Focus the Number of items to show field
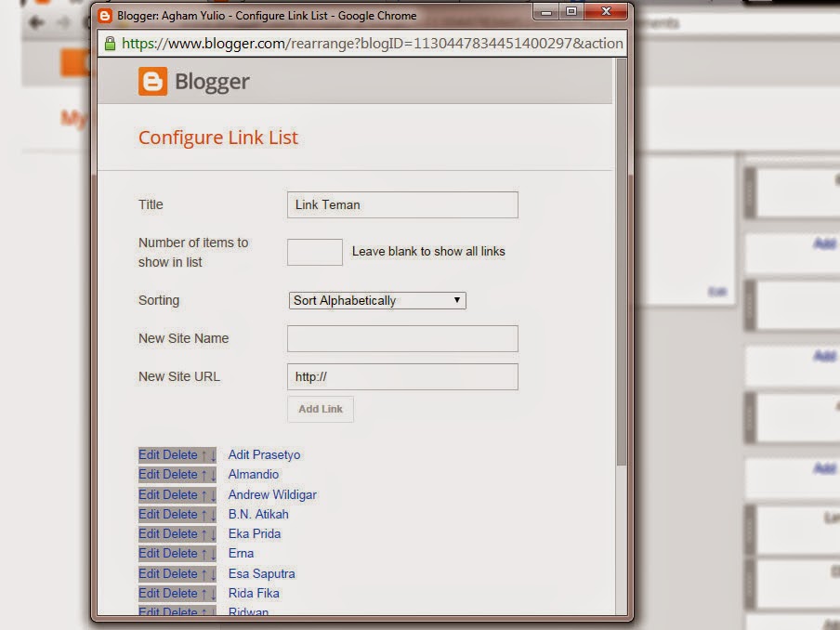The height and width of the screenshot is (630, 840). coord(314,252)
